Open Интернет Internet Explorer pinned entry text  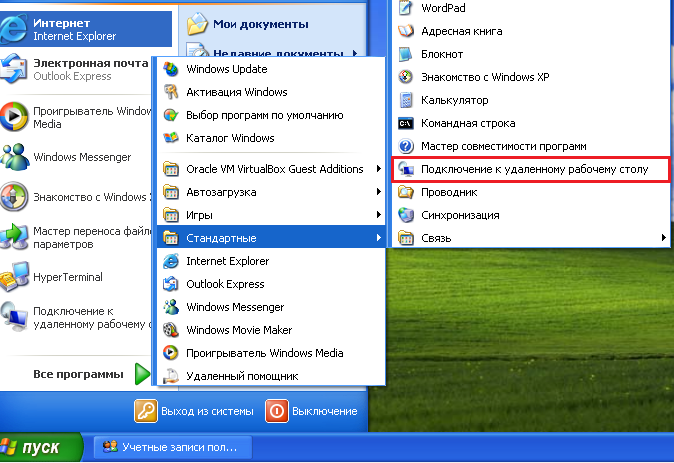pos(74,30)
